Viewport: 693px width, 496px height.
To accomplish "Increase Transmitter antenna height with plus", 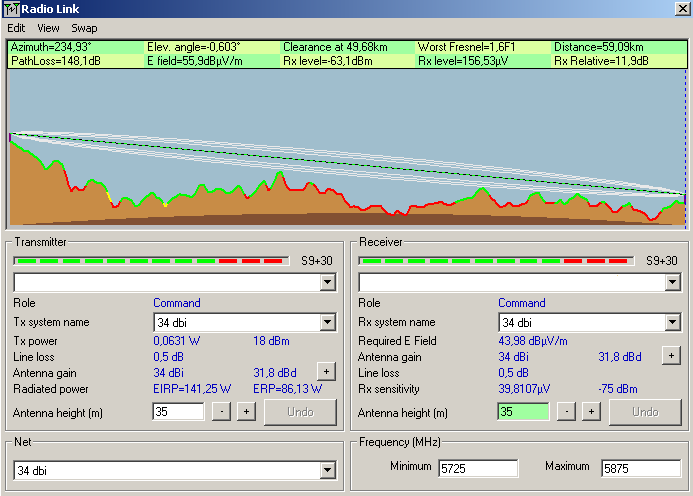I will pyautogui.click(x=245, y=412).
